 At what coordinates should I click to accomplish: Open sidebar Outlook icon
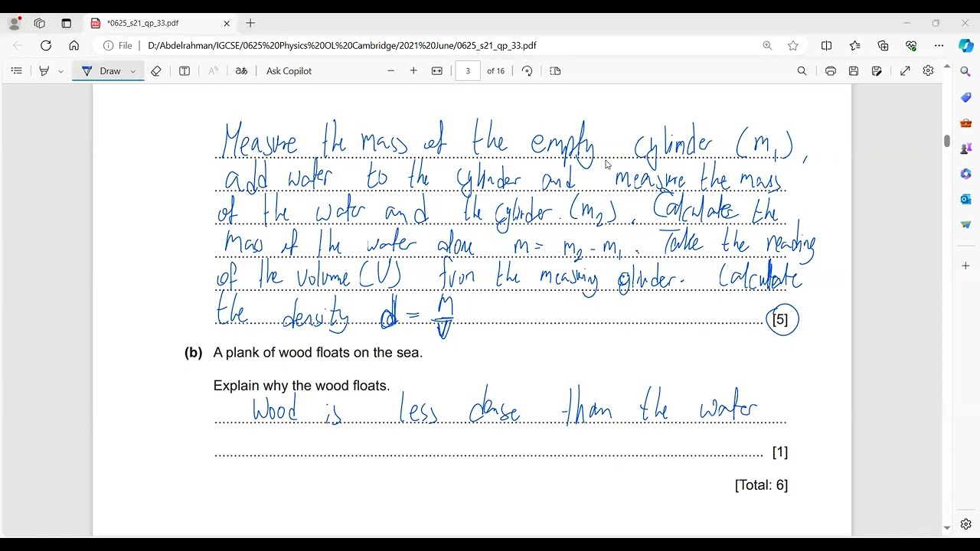(965, 199)
